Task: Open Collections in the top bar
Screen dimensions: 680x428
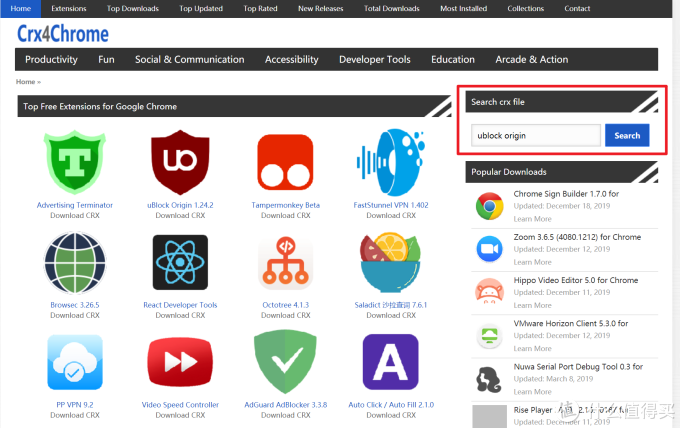Action: (x=526, y=9)
